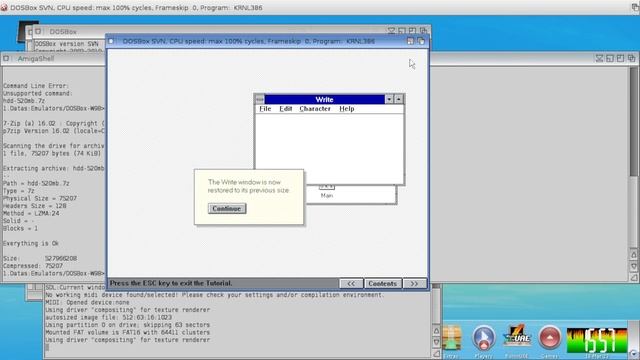Click the Continue button in the tutorial dialog
This screenshot has width=640, height=360.
pos(227,209)
